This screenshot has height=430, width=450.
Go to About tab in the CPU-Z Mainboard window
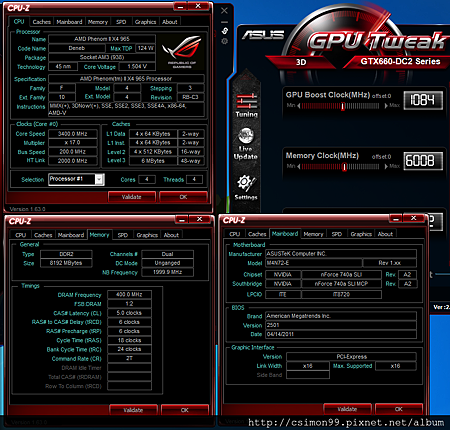click(x=385, y=234)
